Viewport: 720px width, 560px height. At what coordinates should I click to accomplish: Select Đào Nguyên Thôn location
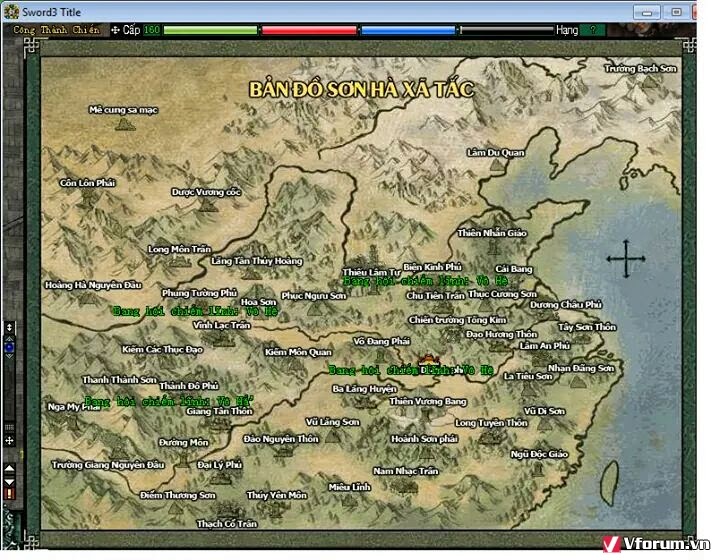tap(281, 439)
